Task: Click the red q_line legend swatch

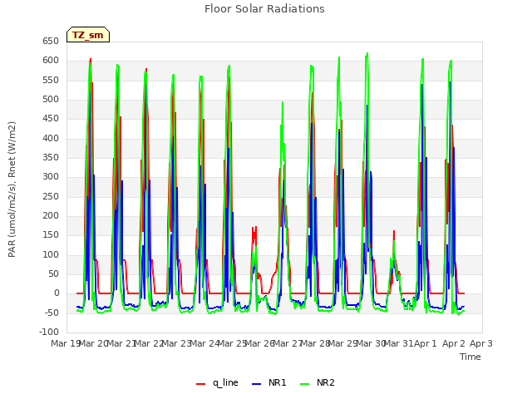Action: tap(201, 384)
